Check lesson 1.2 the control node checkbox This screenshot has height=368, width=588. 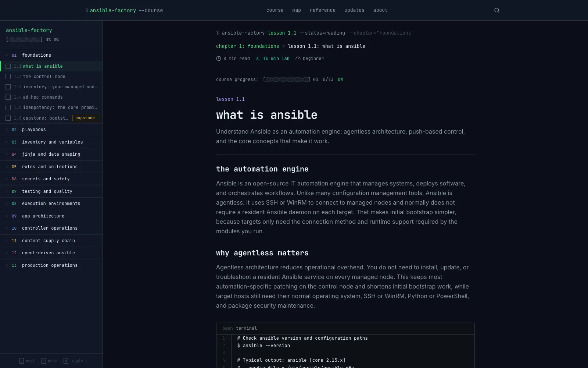point(8,77)
